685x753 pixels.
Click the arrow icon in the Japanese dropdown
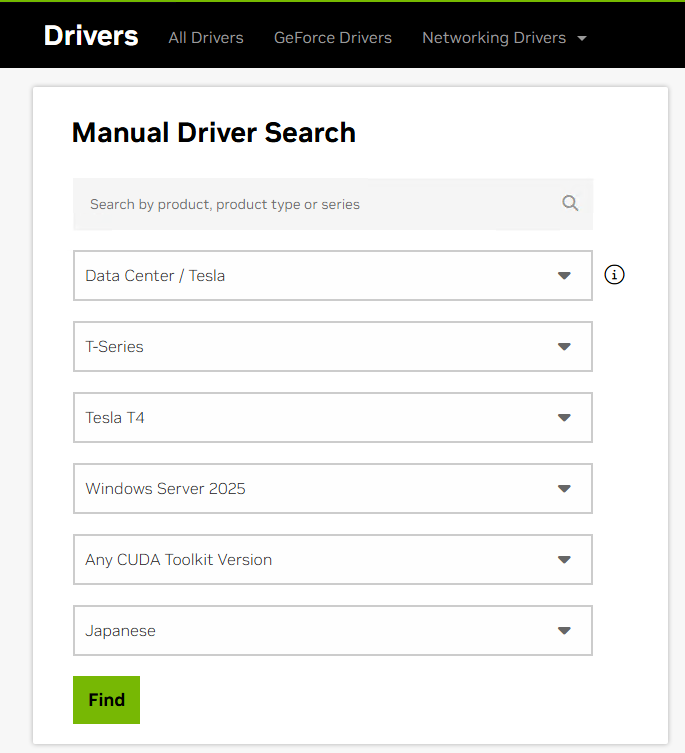[x=564, y=631]
